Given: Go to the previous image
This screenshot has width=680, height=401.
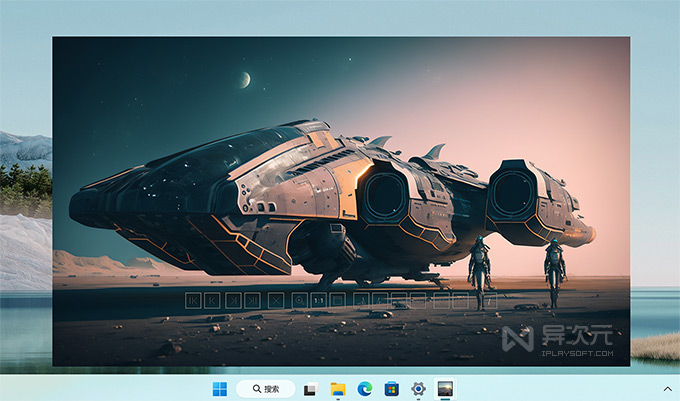Looking at the screenshot, I should tap(212, 299).
